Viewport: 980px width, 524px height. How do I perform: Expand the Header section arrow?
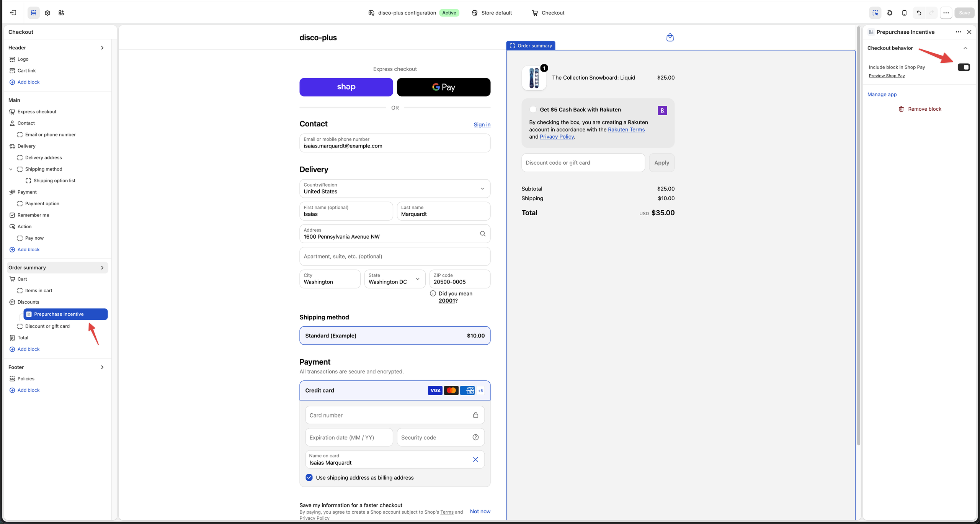click(102, 47)
